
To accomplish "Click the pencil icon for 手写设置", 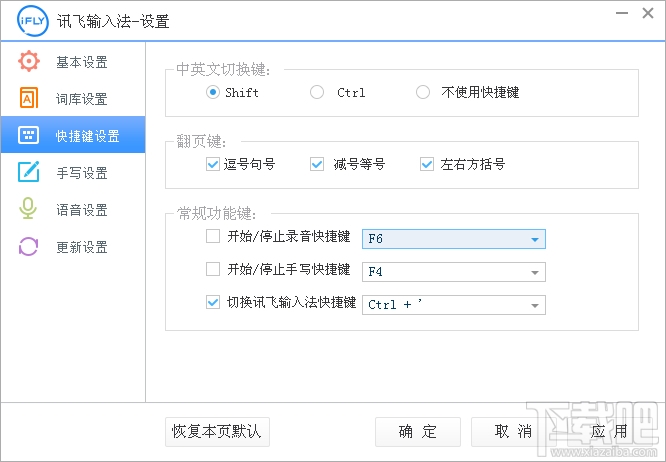I will click(x=28, y=172).
